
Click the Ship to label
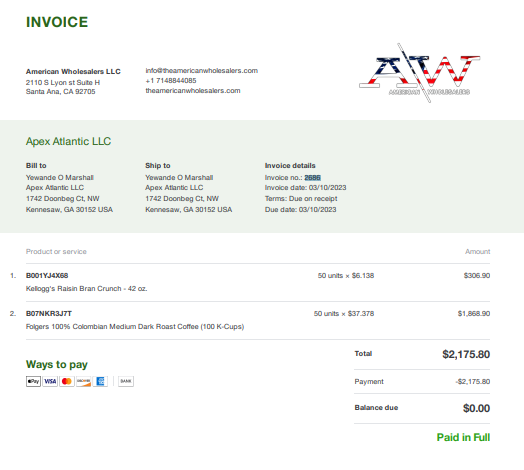158,165
